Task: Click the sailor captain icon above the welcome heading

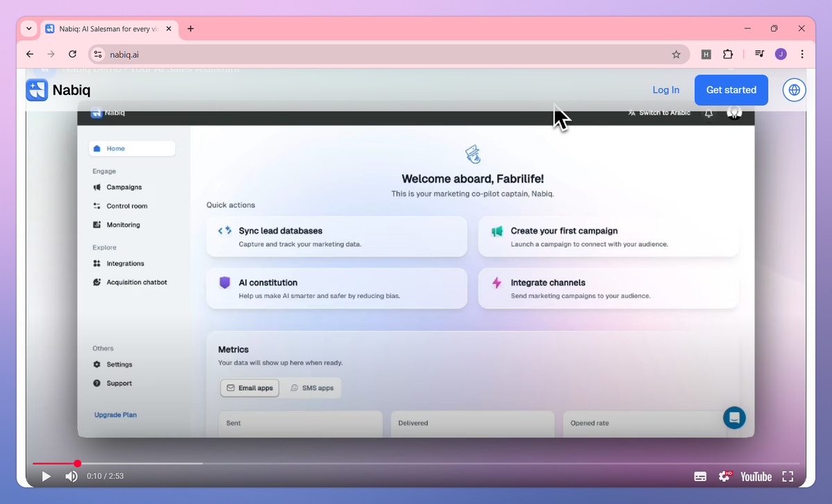Action: point(472,154)
